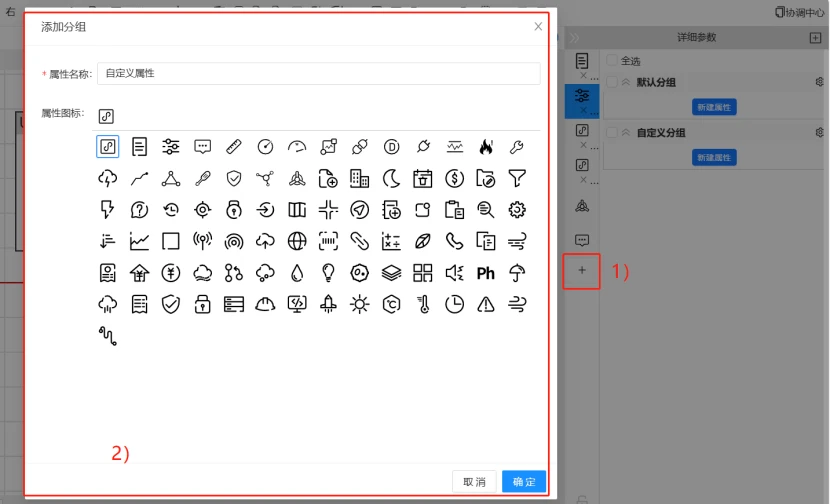The image size is (830, 504).
Task: Pick the crescent moon icon
Action: tap(391, 178)
